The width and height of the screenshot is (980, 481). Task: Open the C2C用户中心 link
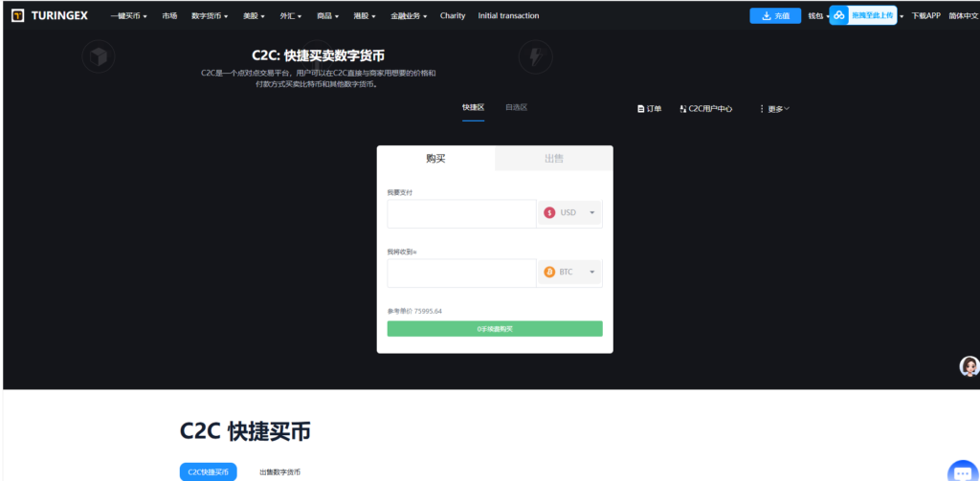[x=705, y=109]
